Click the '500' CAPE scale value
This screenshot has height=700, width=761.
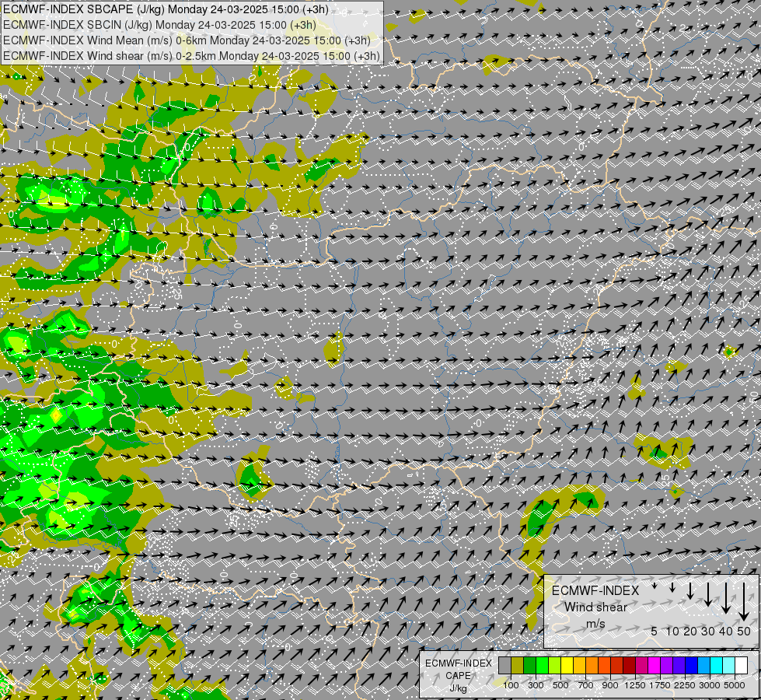coord(560,685)
